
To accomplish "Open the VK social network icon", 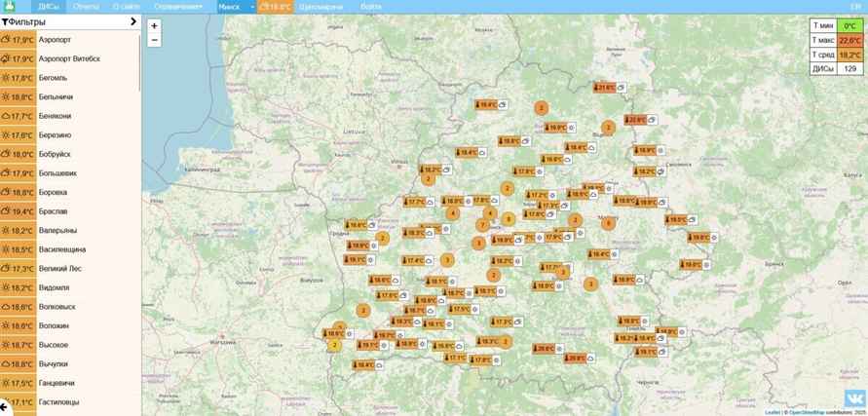I will 853,399.
